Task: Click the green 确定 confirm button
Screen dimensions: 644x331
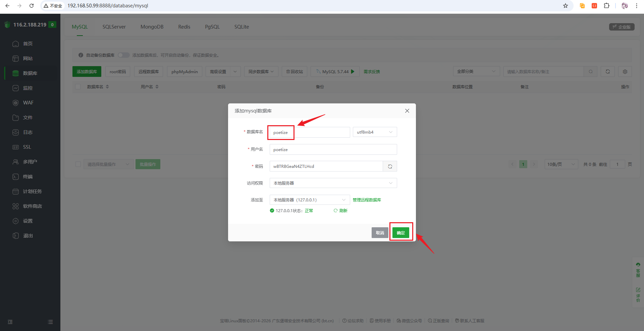Action: pyautogui.click(x=400, y=233)
